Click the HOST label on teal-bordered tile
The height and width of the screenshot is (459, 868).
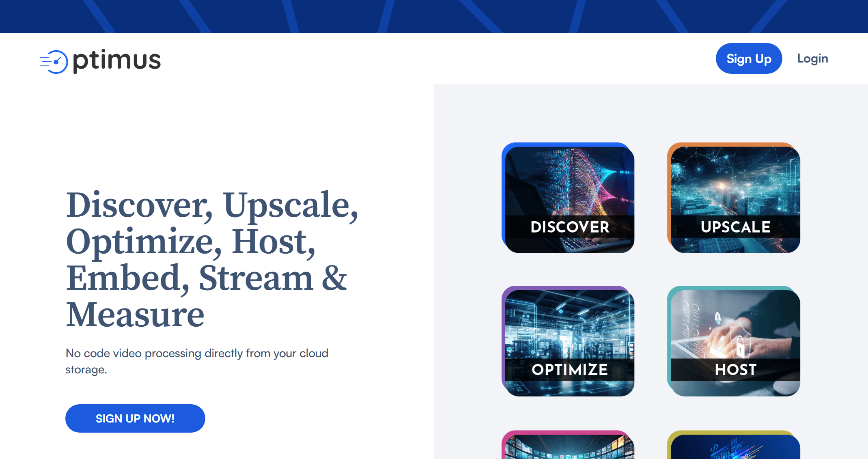[735, 370]
